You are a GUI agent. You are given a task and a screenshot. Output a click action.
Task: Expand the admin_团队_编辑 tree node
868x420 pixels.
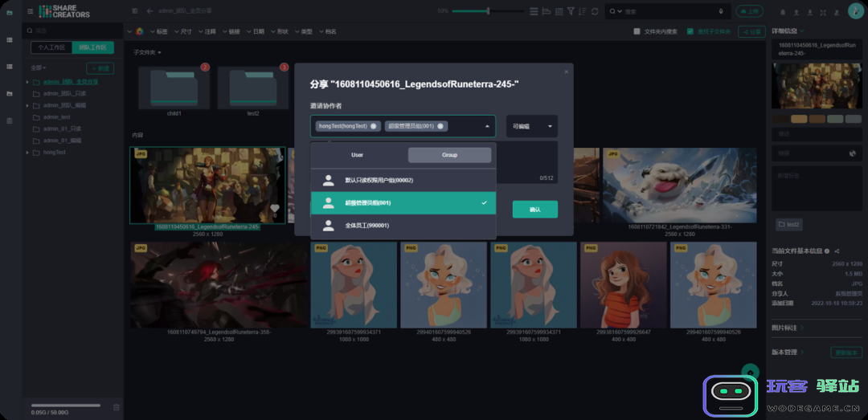(x=27, y=105)
